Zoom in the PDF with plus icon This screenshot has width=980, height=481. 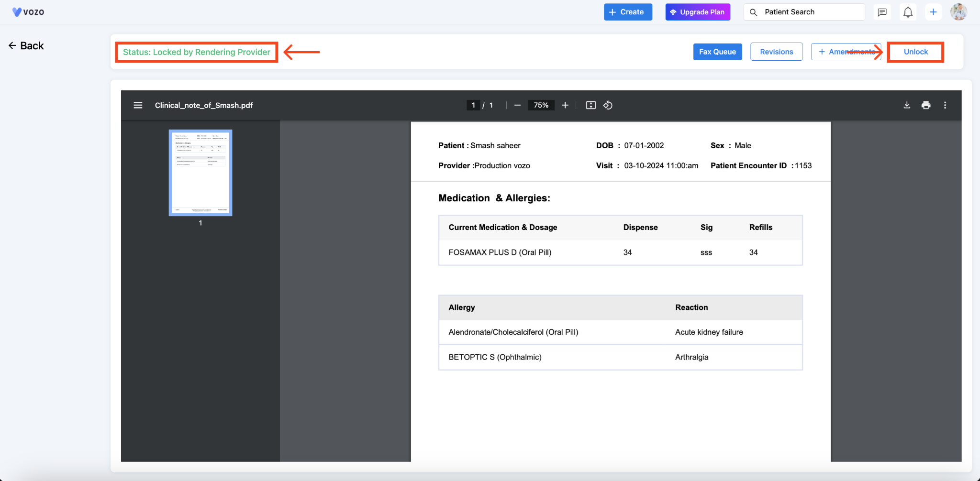coord(565,105)
